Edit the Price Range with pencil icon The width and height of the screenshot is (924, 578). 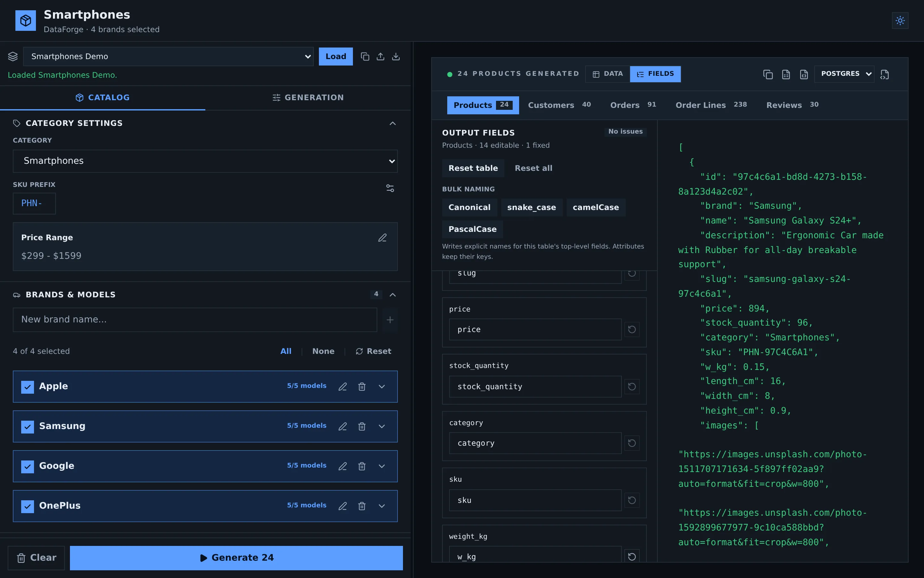click(x=382, y=238)
